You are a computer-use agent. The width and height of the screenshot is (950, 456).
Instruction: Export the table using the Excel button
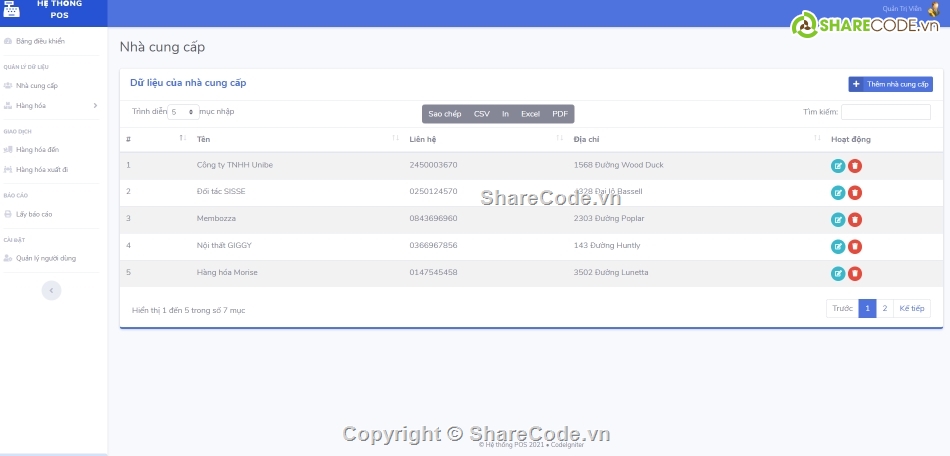pos(530,114)
